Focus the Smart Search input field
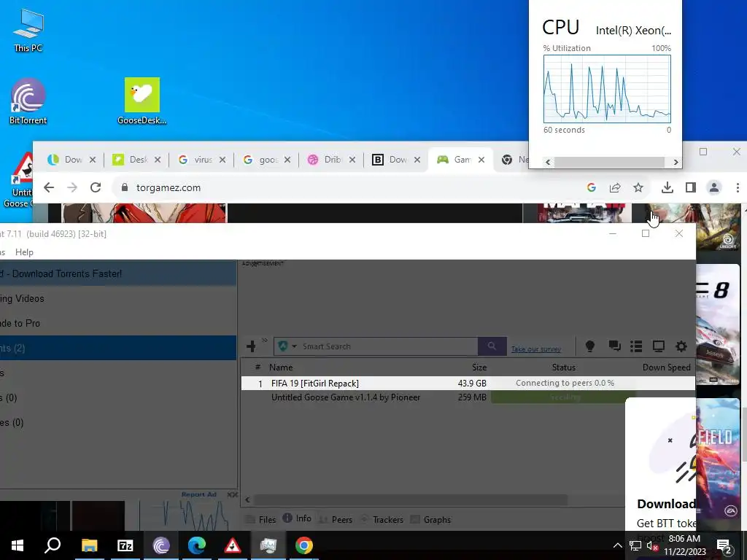Screen dimensions: 747x560 pos(388,346)
